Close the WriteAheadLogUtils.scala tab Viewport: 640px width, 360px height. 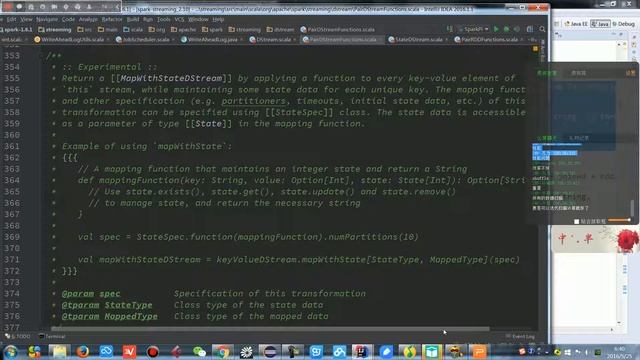point(108,40)
